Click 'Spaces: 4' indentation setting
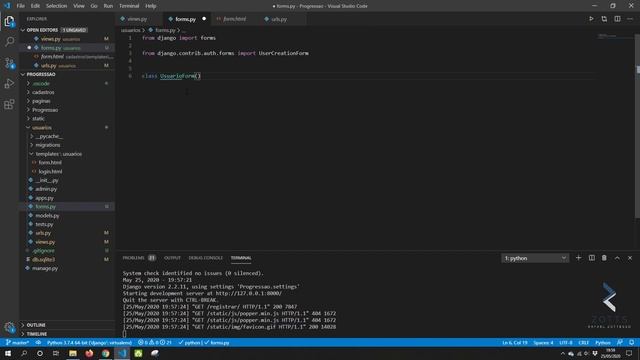 (x=543, y=342)
